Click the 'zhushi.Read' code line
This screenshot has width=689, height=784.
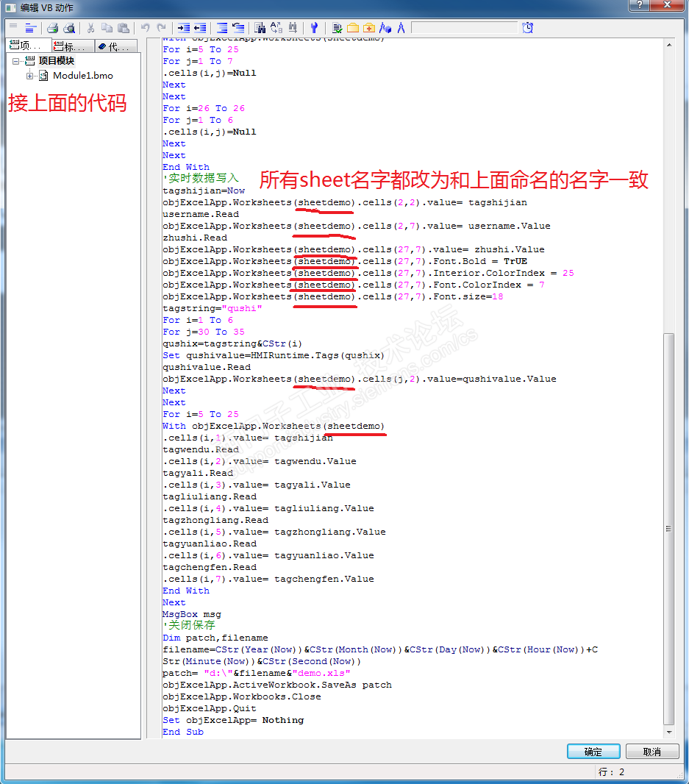195,238
